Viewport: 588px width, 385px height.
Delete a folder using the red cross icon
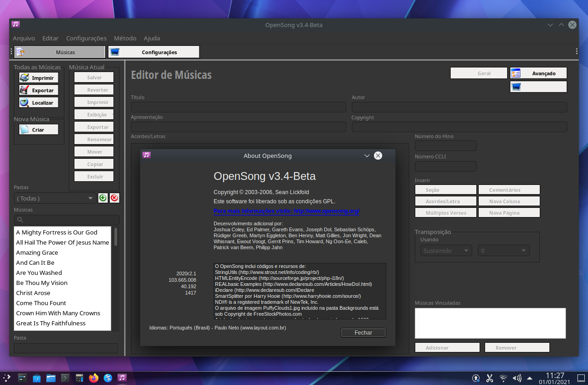(114, 197)
